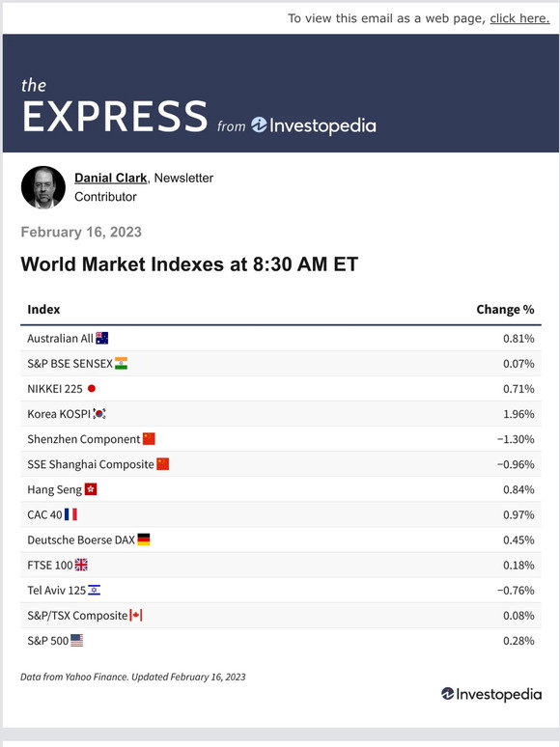Viewport: 560px width, 747px height.
Task: Click the US flag next to S&P 500
Action: tap(76, 640)
